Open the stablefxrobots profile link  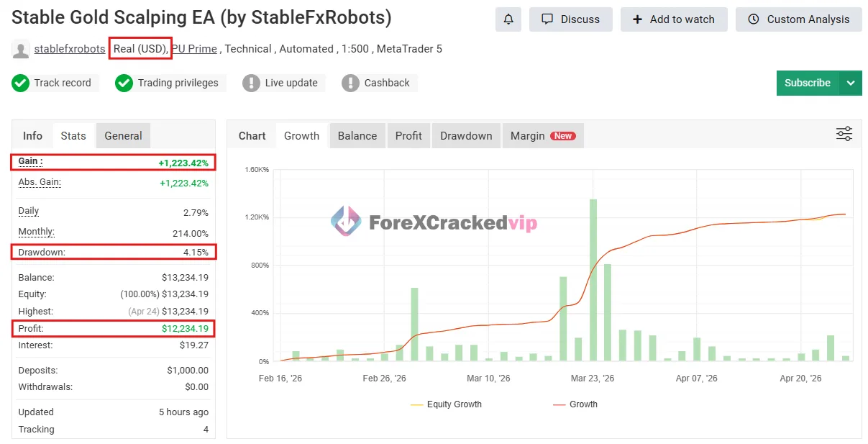(70, 49)
